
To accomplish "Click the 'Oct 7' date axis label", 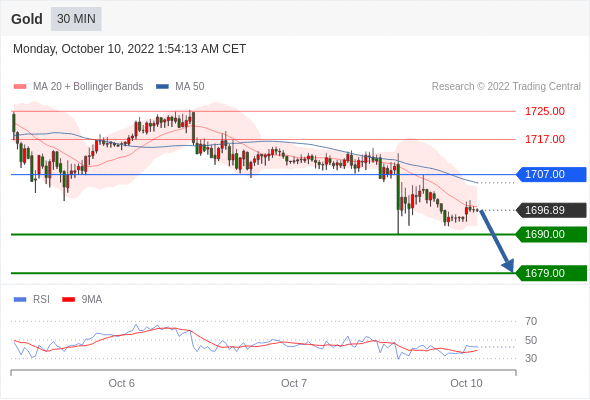I will click(294, 383).
